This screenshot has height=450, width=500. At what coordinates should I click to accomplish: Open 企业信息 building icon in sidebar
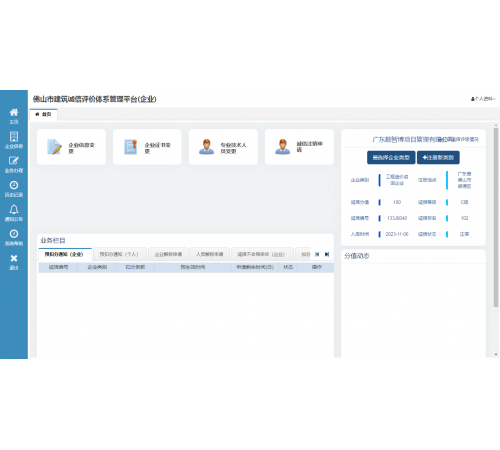(x=14, y=140)
